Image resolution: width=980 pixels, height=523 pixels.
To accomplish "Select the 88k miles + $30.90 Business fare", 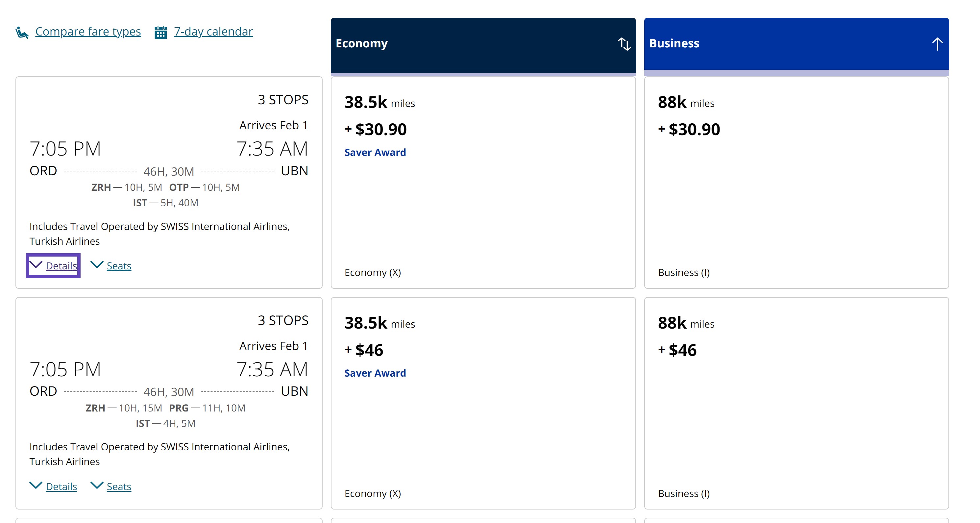I will [x=796, y=183].
